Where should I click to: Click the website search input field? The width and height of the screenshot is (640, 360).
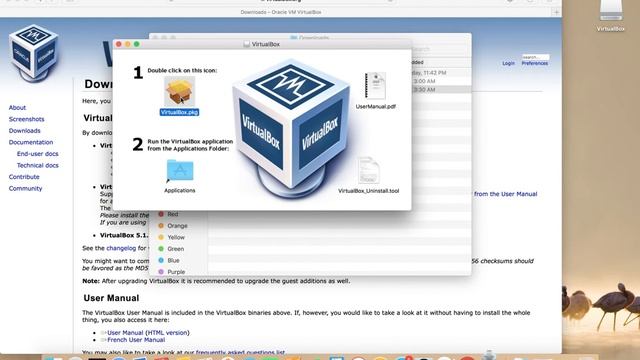click(x=535, y=57)
